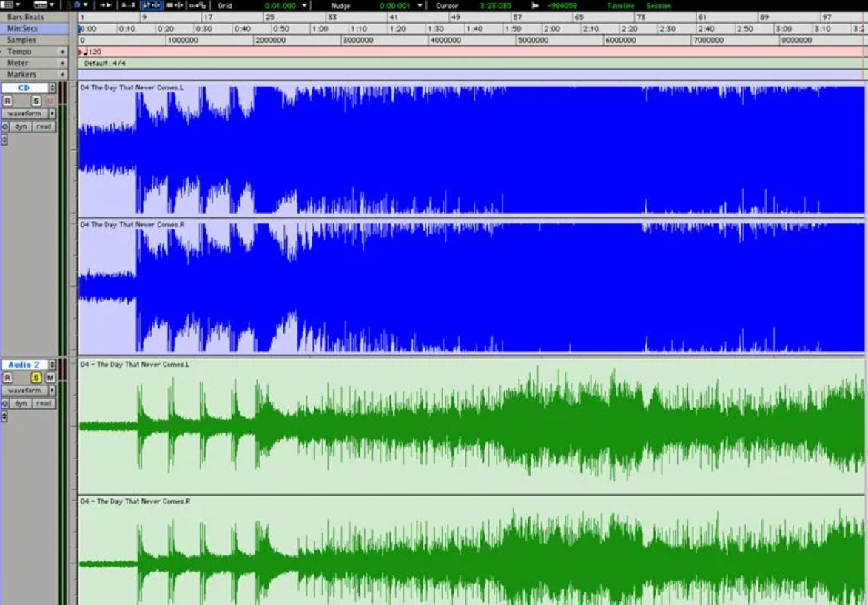Click the dyn button on Audio 2 track
Viewport: 868px width, 605px height.
[x=21, y=403]
